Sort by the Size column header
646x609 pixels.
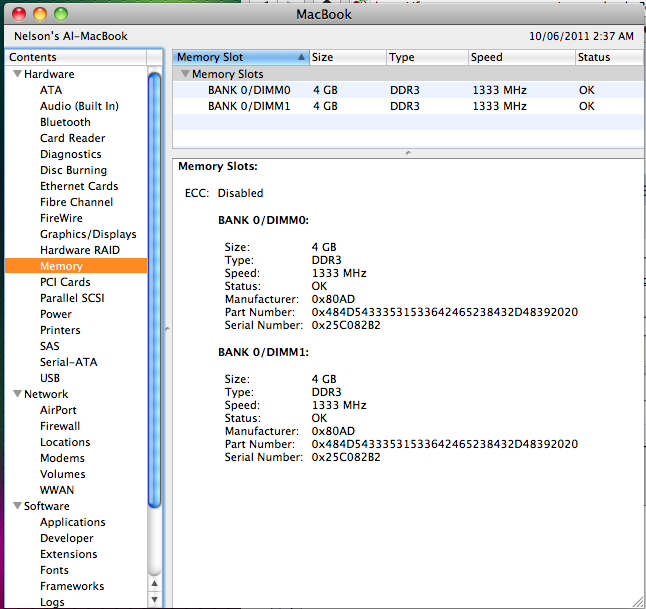(x=348, y=57)
